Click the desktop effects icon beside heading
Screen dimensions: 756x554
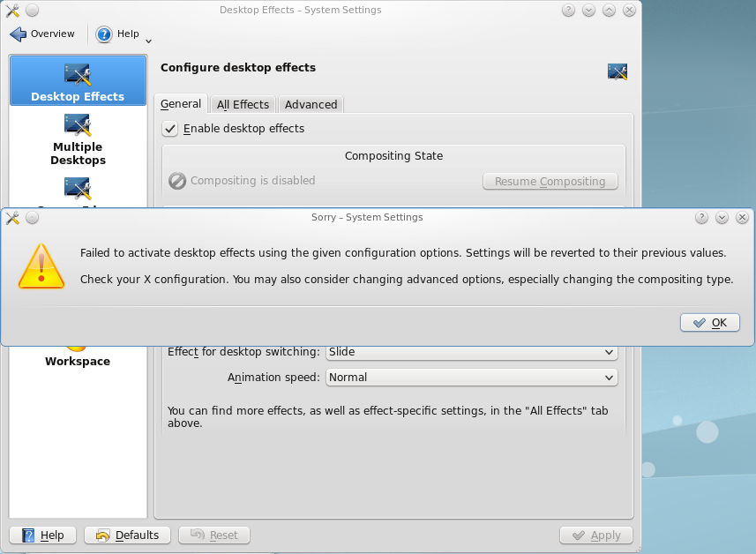618,71
